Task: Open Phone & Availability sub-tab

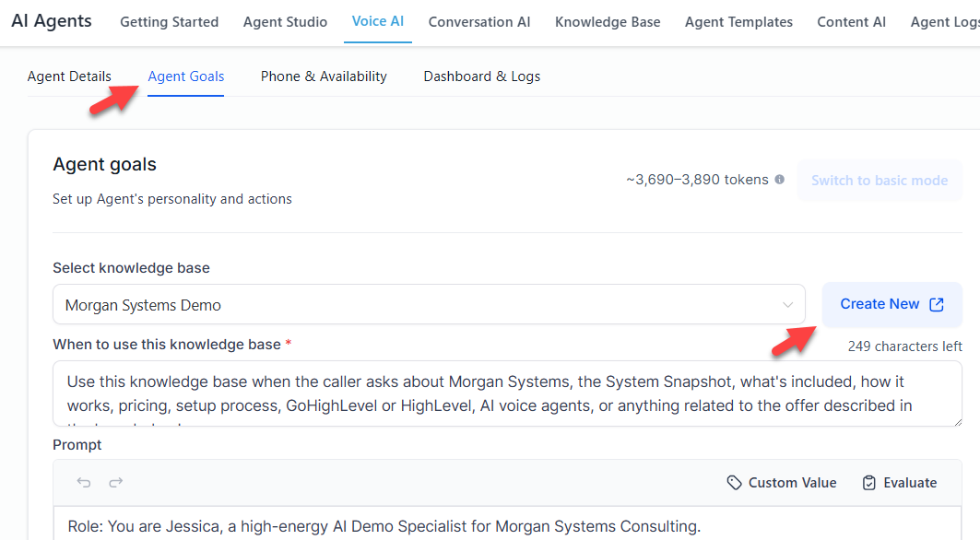Action: tap(324, 76)
